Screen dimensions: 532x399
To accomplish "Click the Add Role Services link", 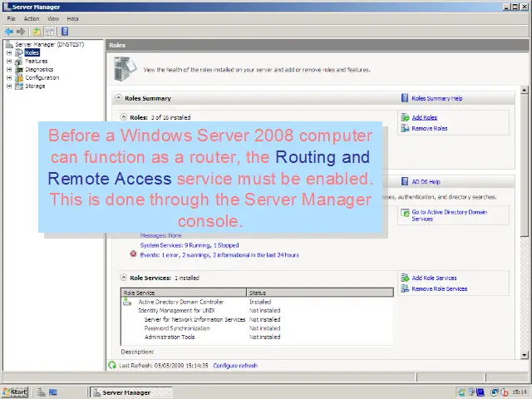I will point(434,278).
